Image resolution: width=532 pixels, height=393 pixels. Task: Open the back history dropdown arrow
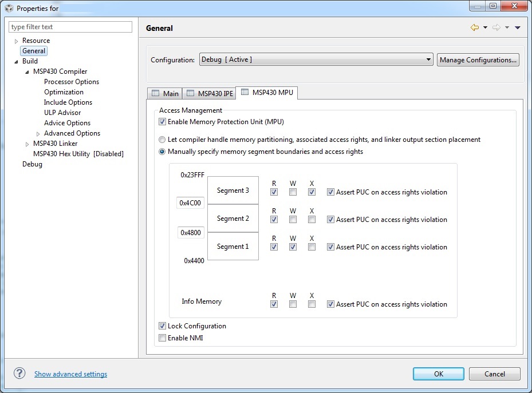(x=485, y=28)
